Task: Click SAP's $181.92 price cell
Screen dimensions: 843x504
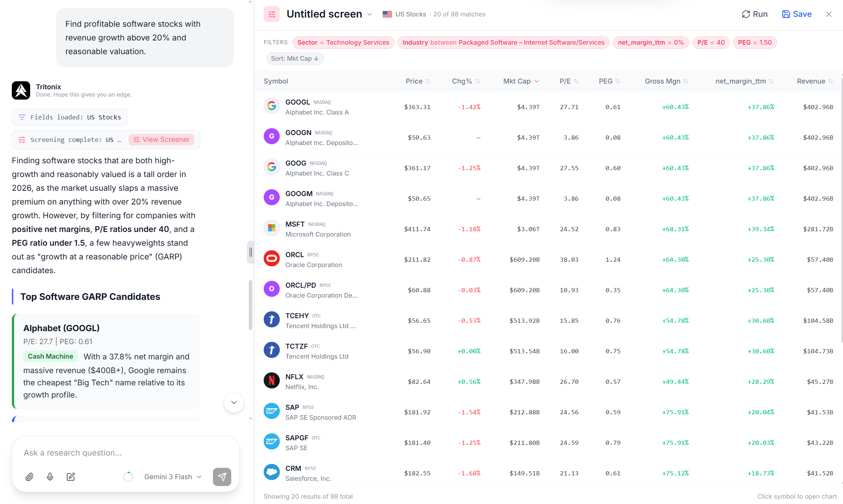Action: 417,412
